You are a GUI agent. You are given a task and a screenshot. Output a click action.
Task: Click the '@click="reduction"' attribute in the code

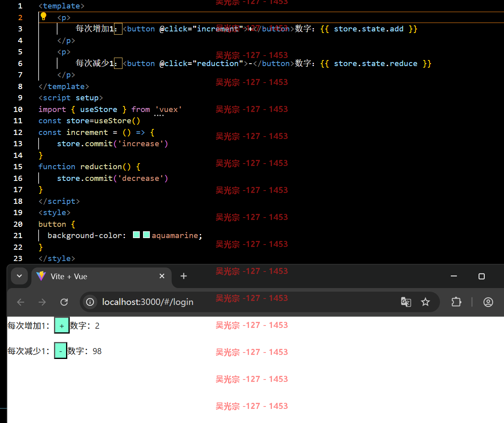tap(201, 63)
